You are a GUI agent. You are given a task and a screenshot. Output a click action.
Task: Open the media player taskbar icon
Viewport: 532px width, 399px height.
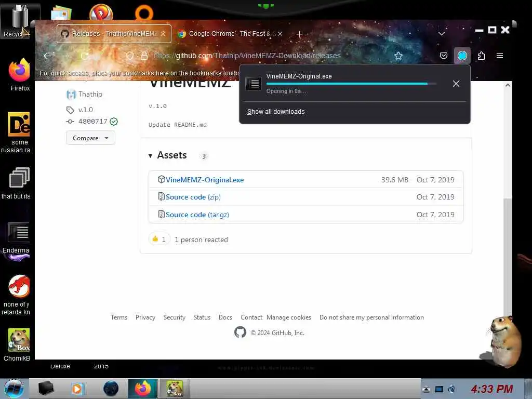point(77,389)
